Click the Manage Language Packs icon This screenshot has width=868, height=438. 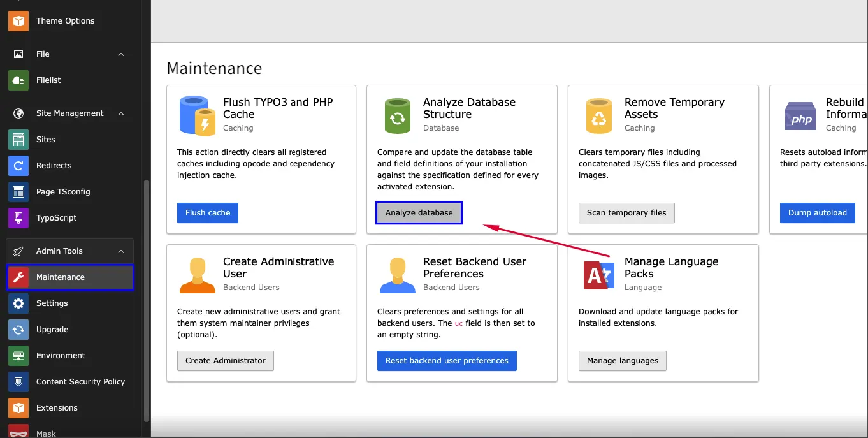click(599, 275)
